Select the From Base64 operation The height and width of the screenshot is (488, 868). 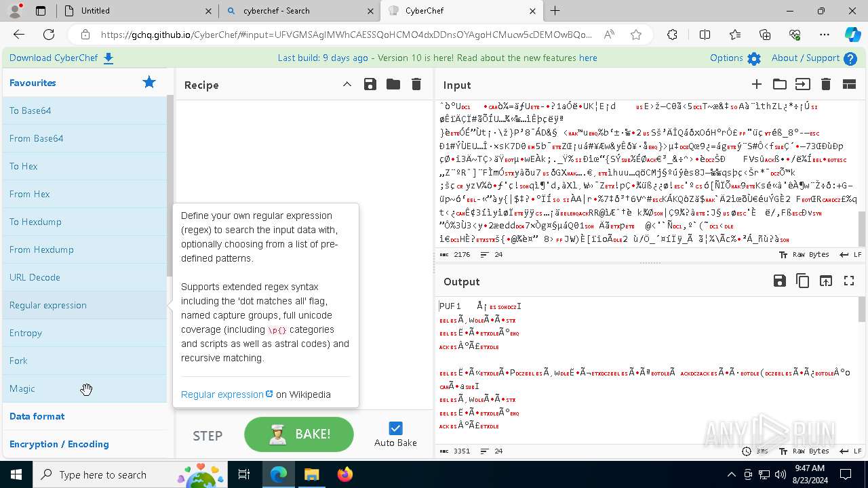click(85, 138)
